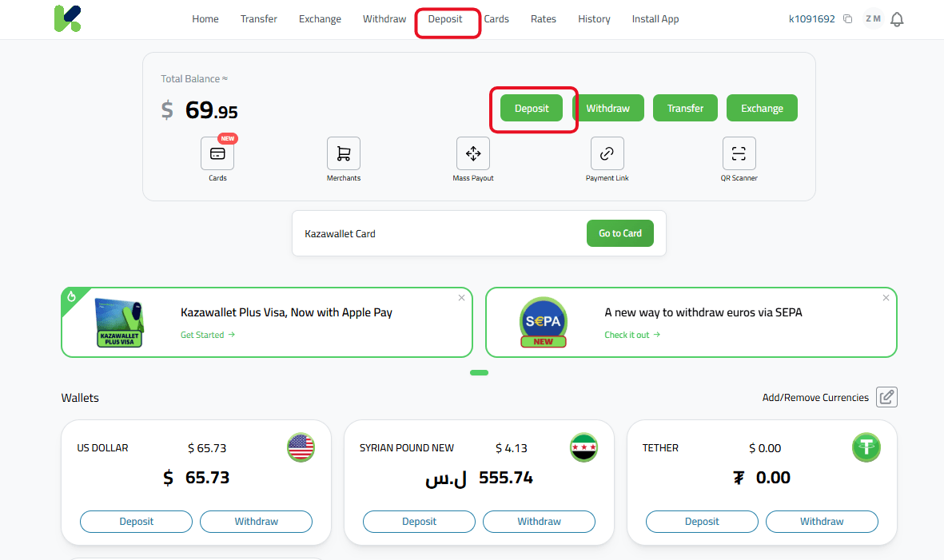Open Withdraw in top navigation
944x560 pixels.
(384, 19)
